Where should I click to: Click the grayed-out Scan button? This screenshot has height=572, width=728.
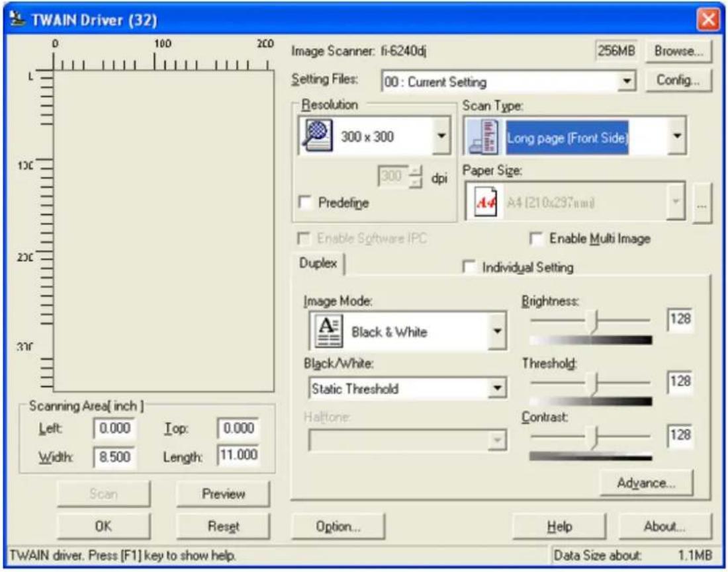(x=103, y=493)
